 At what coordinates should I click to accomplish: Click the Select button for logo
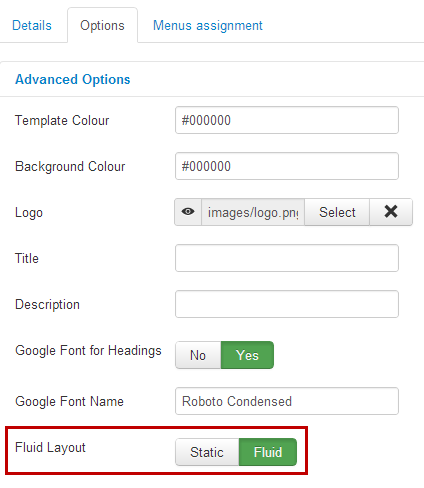coord(337,212)
